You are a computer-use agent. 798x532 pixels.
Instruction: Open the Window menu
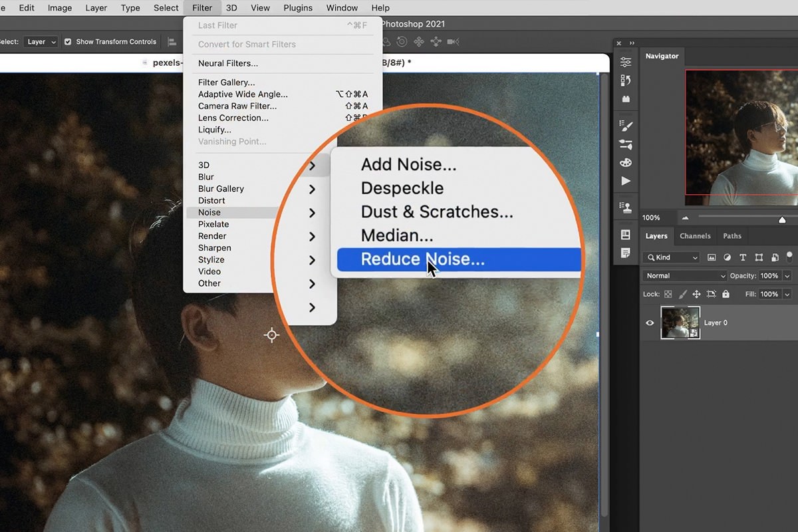342,8
